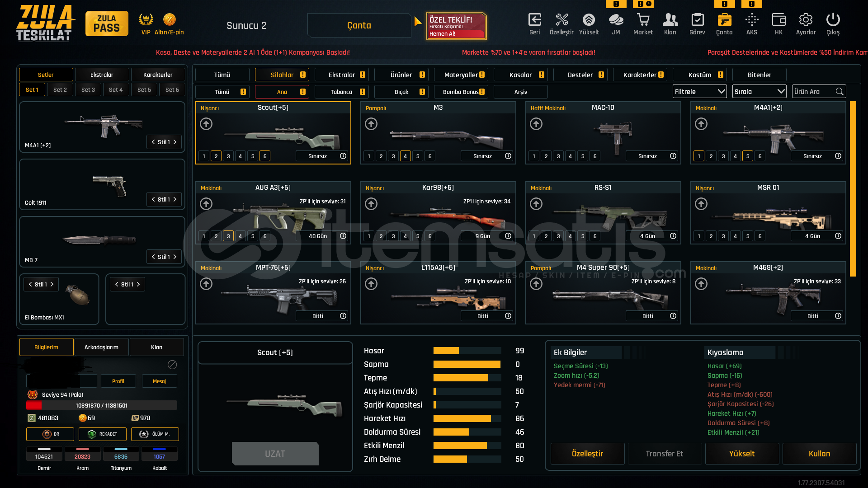The width and height of the screenshot is (868, 488).
Task: Toggle set slot 6 on MSR 01 card
Action: pos(760,236)
